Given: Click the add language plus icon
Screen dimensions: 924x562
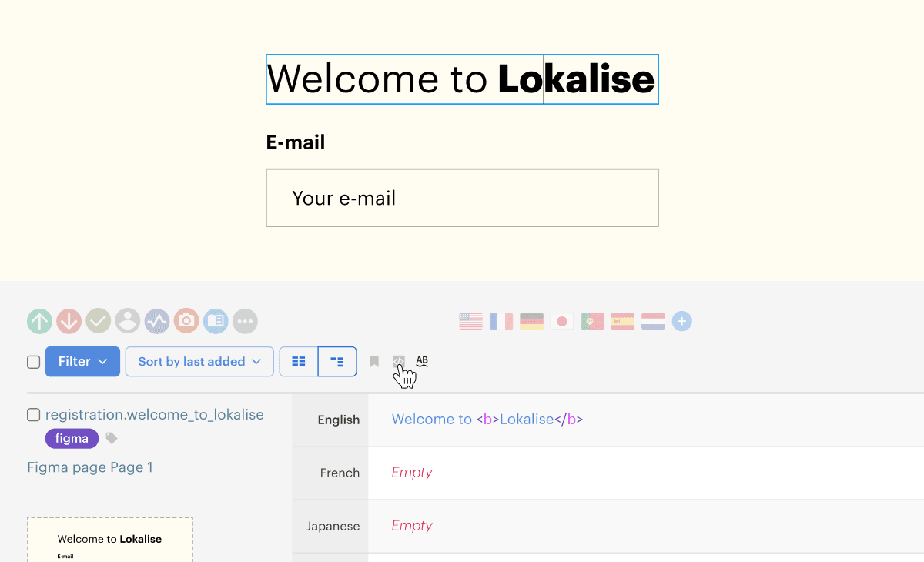Looking at the screenshot, I should pos(681,321).
